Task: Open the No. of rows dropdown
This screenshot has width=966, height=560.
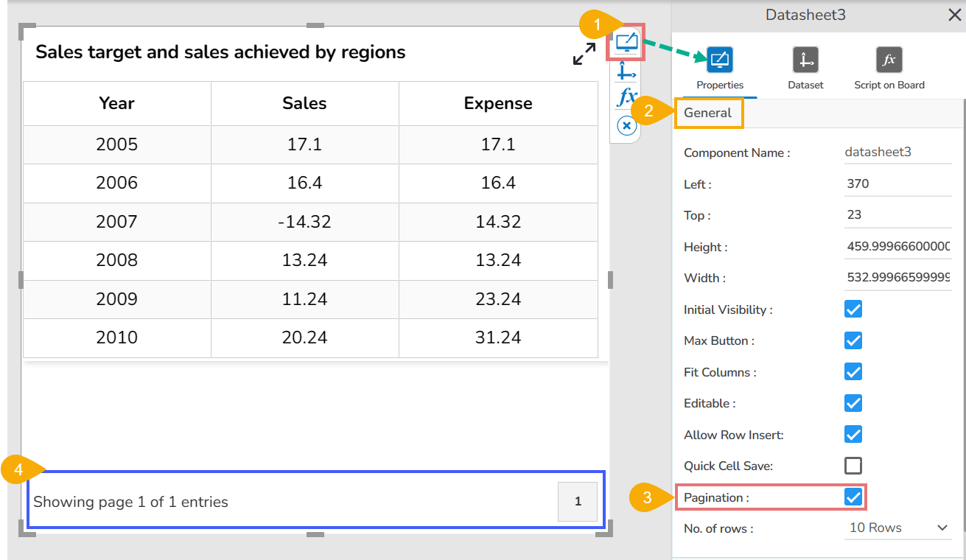Action: click(897, 528)
